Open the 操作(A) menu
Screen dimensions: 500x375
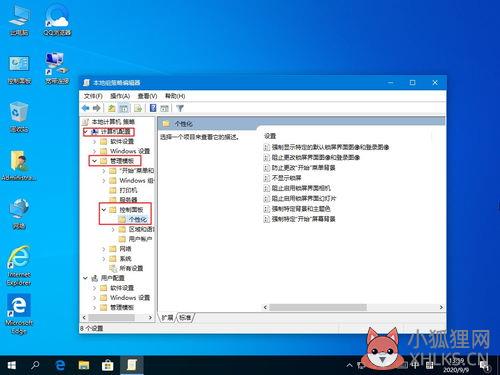[120, 96]
